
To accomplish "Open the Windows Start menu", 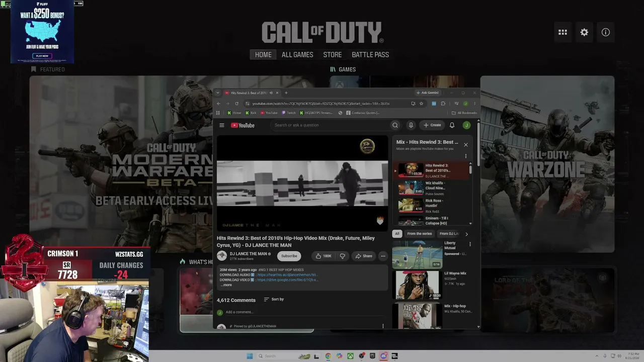I will [x=250, y=356].
